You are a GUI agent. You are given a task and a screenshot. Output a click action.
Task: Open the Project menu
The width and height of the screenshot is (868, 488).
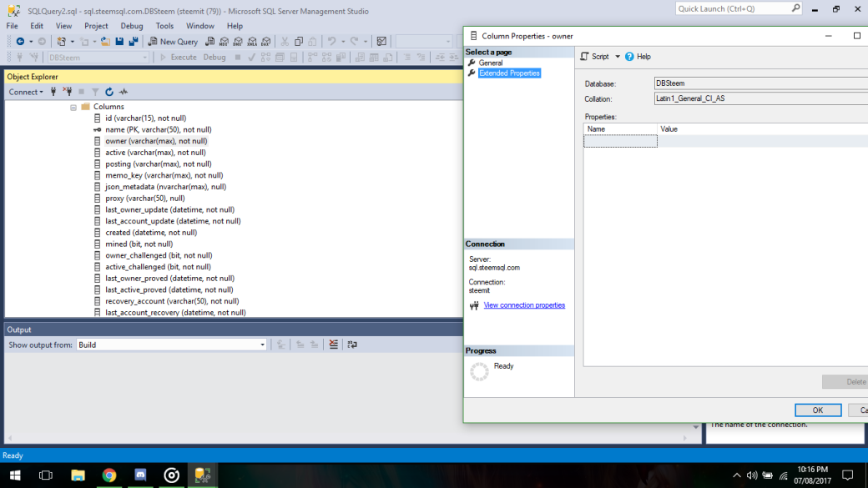96,26
